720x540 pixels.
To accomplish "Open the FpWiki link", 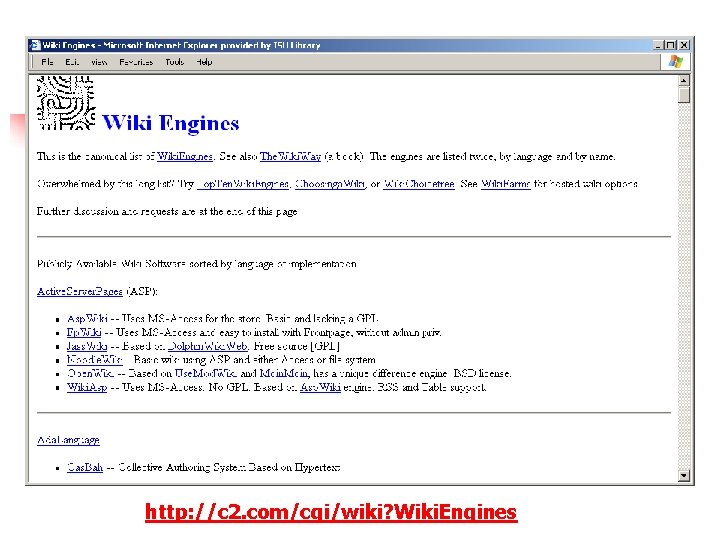I will click(84, 332).
